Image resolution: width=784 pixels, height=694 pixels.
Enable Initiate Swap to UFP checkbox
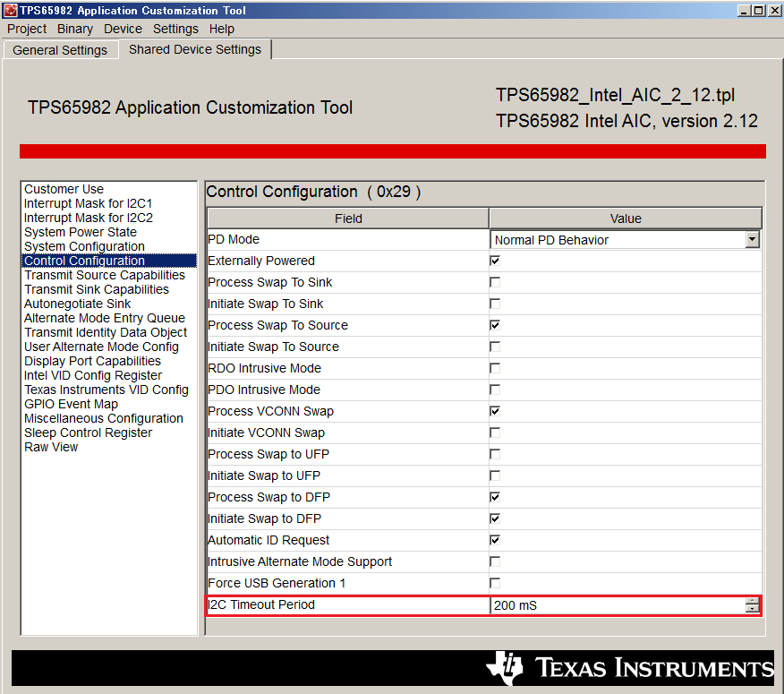click(x=495, y=476)
